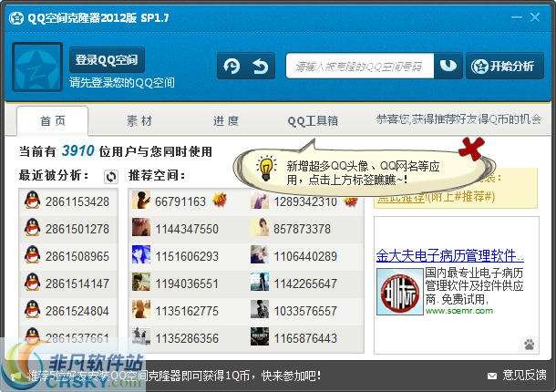
Task: Click avatar thumbnail beside 1142265647
Action: tap(260, 282)
